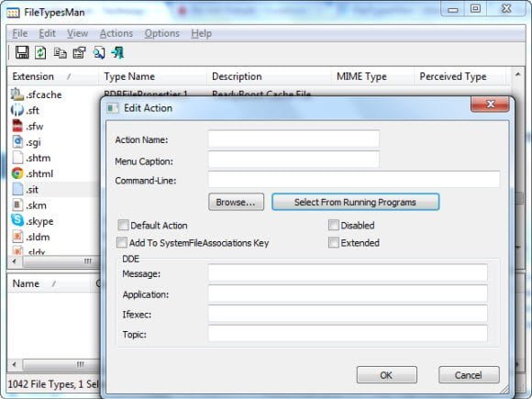Click the Cancel button
Screen dimensions: 532x399
coord(469,375)
